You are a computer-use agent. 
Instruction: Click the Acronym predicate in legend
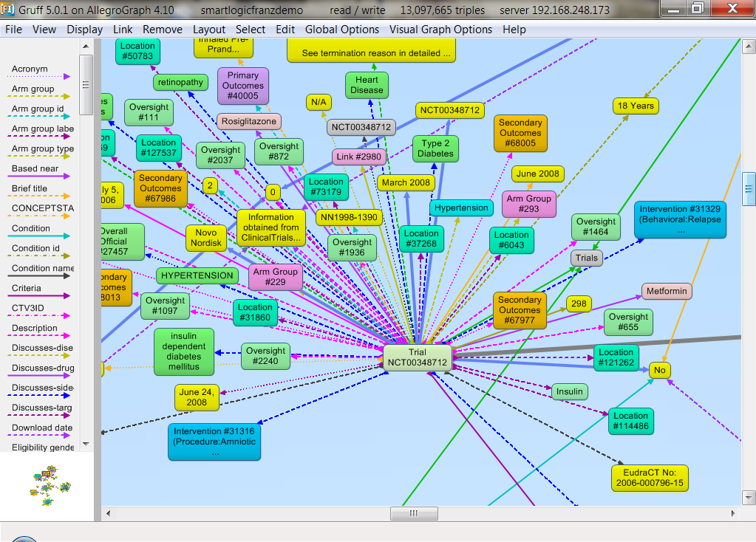pos(30,69)
